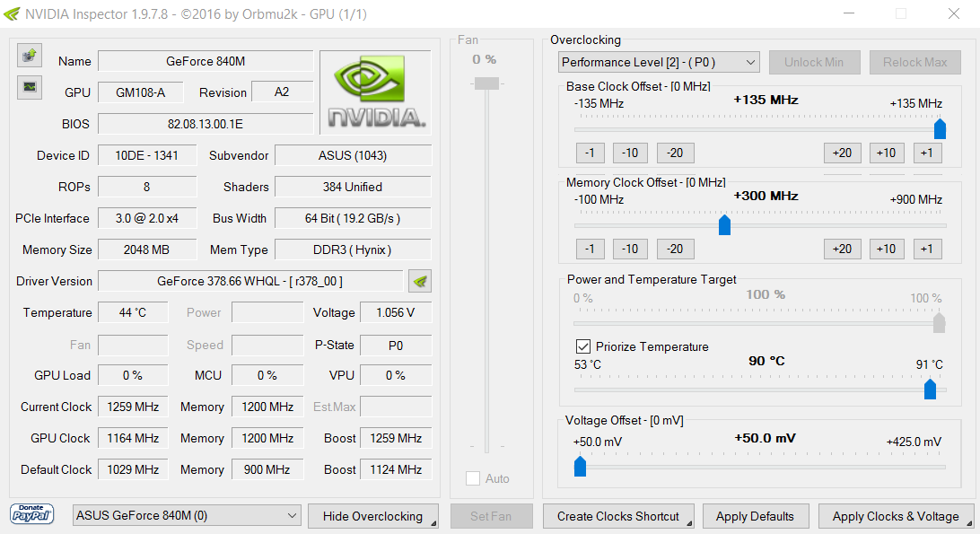The height and width of the screenshot is (534, 980).
Task: Click the Default Memory value 900 MHz
Action: (267, 469)
